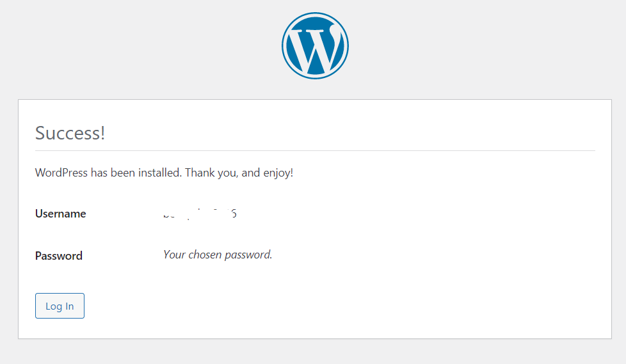Click the word 'been' in the message

[x=122, y=173]
